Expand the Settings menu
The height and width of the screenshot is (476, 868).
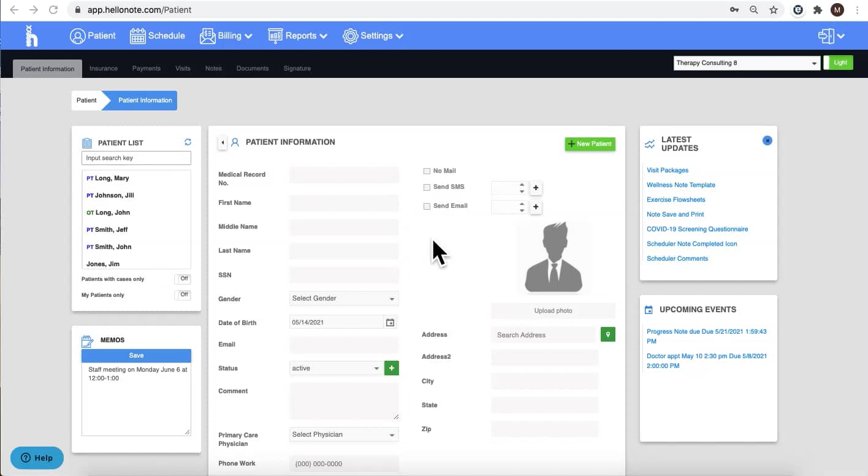(x=373, y=36)
